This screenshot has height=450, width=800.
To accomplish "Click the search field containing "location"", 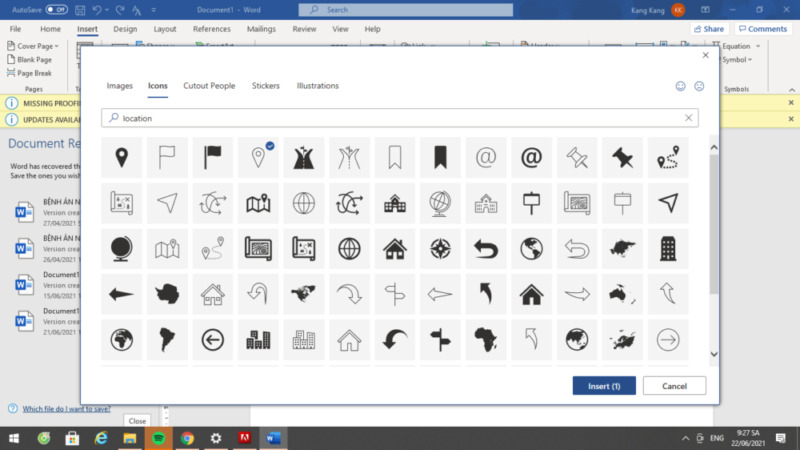I will point(400,118).
